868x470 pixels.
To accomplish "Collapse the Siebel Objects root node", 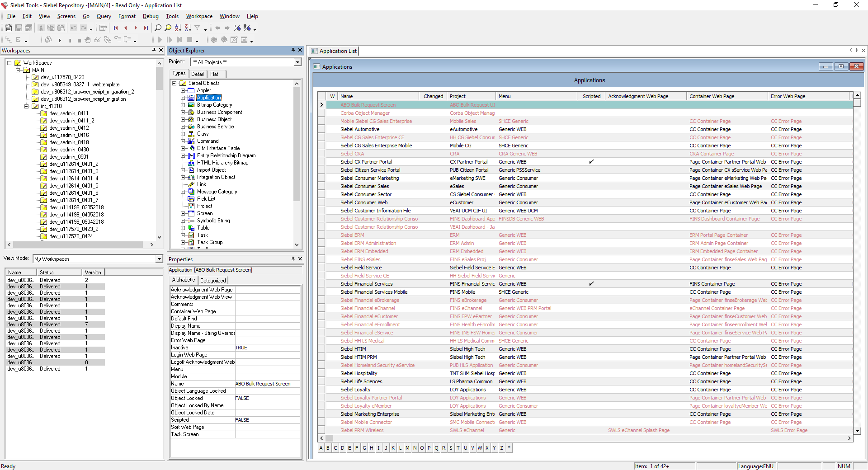I will pyautogui.click(x=175, y=83).
